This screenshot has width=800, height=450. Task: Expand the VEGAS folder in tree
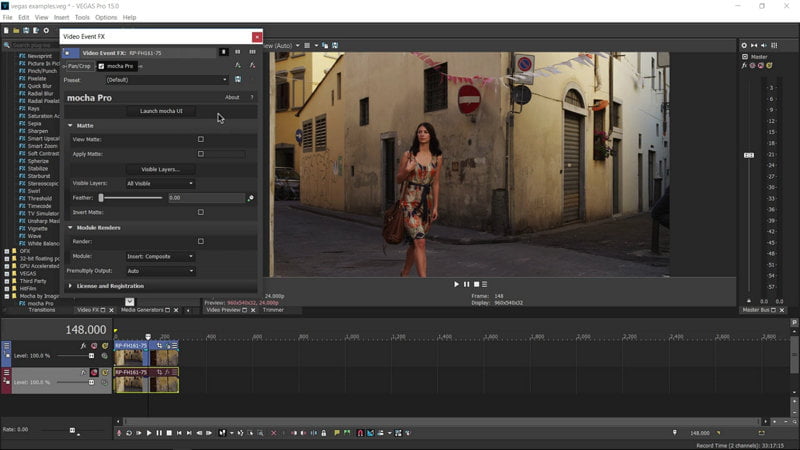(x=7, y=273)
